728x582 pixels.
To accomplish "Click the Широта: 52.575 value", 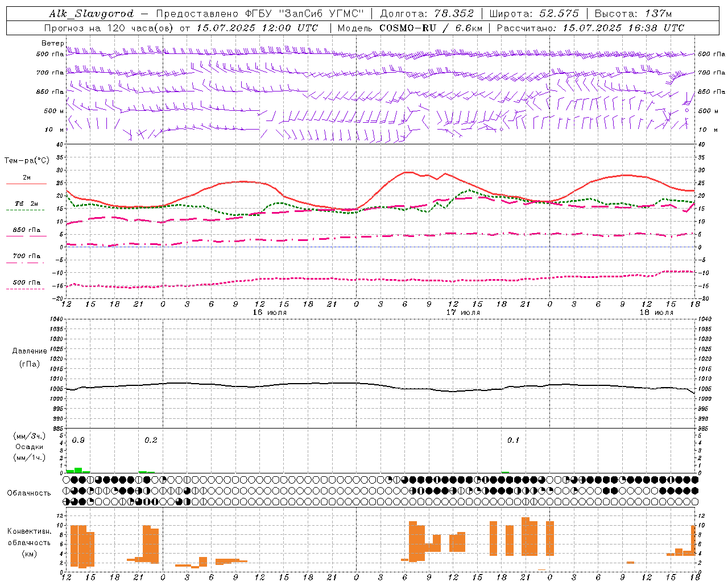I will [x=534, y=14].
